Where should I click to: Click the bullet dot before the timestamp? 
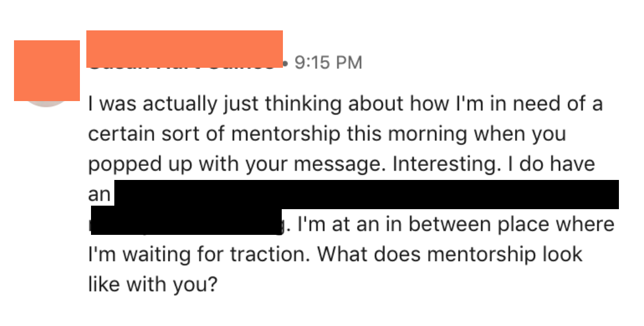286,64
